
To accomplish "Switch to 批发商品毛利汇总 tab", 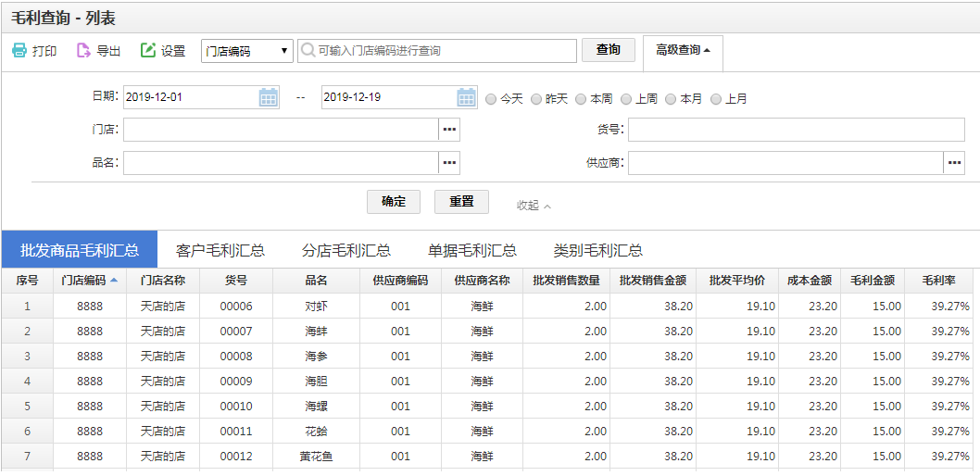I will tap(80, 250).
